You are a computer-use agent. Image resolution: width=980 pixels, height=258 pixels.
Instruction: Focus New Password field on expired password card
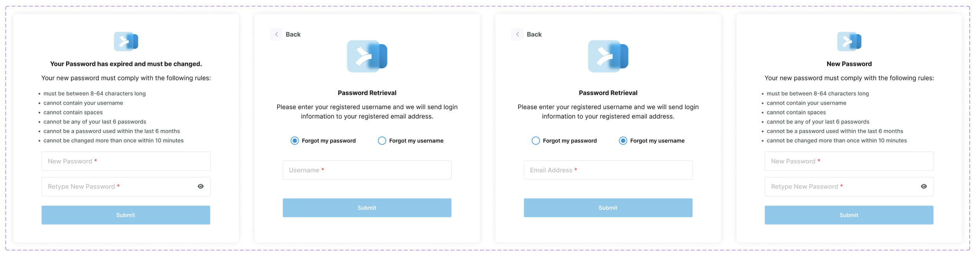[126, 161]
